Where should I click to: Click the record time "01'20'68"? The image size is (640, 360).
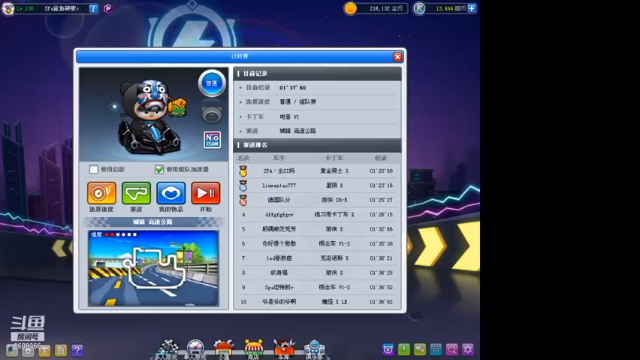381,171
